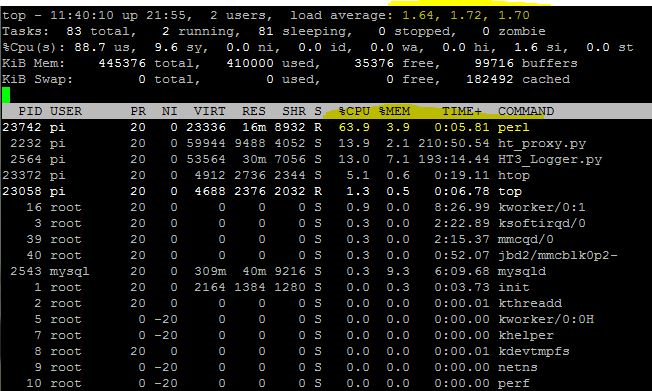This screenshot has width=652, height=391.
Task: Select the %CPU column header
Action: tap(354, 111)
